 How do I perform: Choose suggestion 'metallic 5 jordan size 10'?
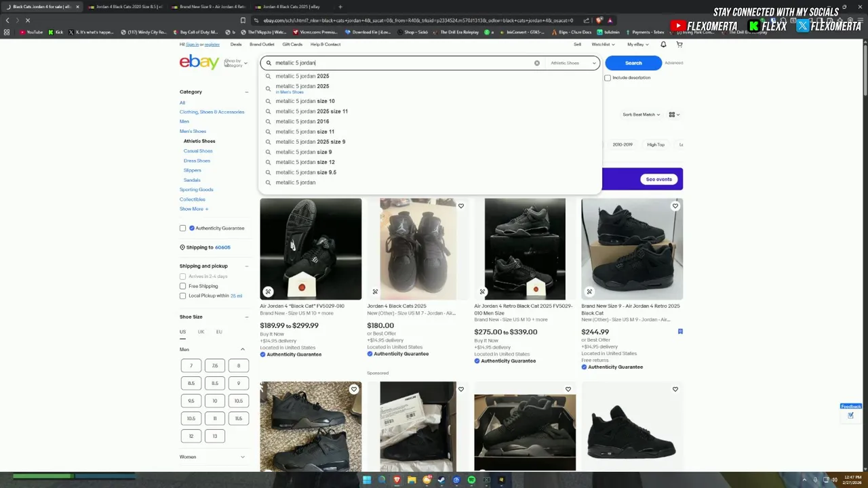coord(305,101)
